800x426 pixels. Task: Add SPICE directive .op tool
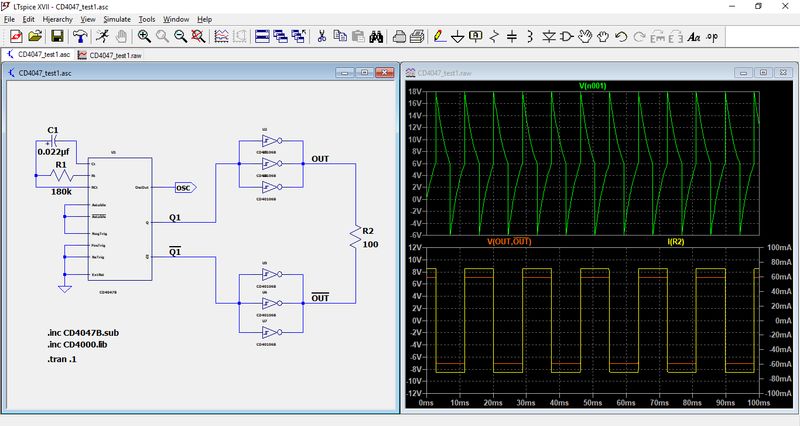[712, 36]
